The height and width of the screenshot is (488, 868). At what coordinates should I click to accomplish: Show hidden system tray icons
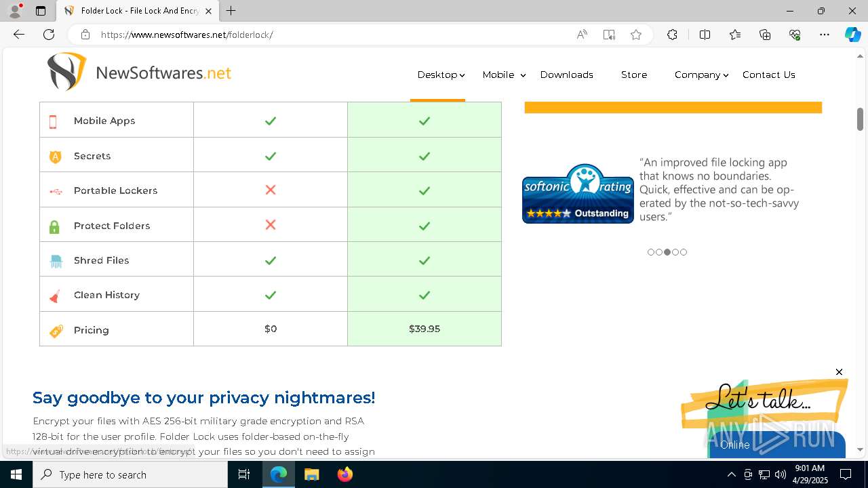click(x=731, y=474)
